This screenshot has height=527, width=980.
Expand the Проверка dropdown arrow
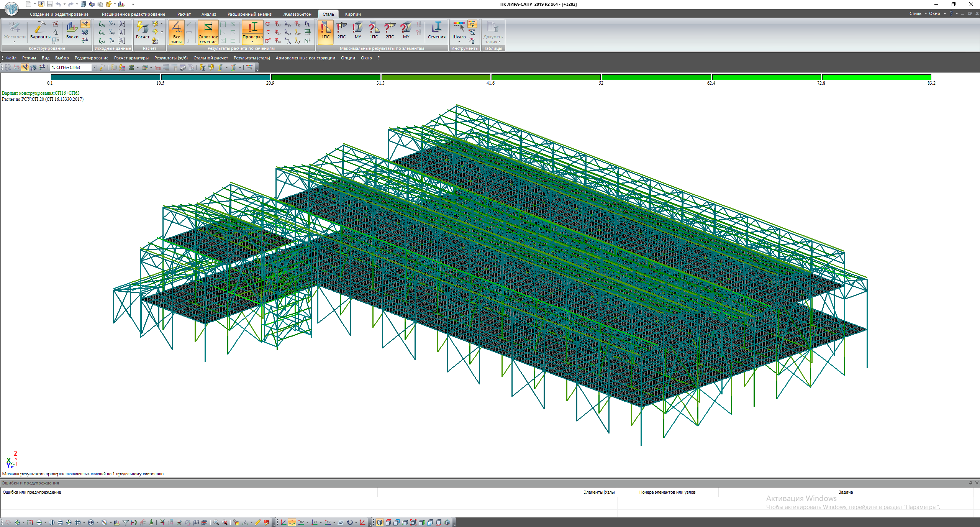[252, 42]
